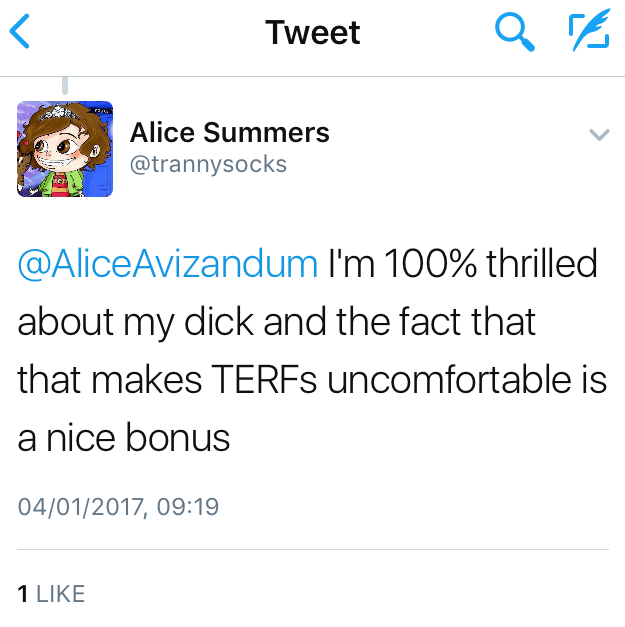Screen dimensions: 625x627
Task: Open the username handle below Alice Summers
Action: (x=208, y=163)
